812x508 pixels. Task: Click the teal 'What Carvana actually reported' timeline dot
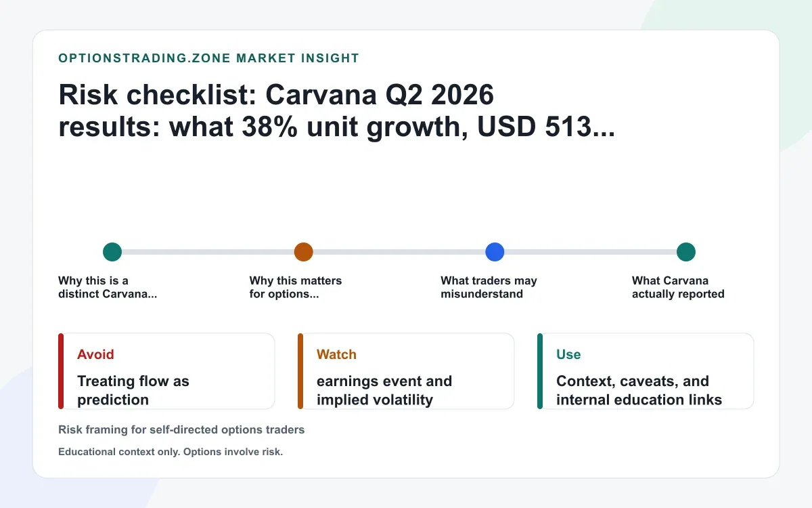(x=686, y=252)
